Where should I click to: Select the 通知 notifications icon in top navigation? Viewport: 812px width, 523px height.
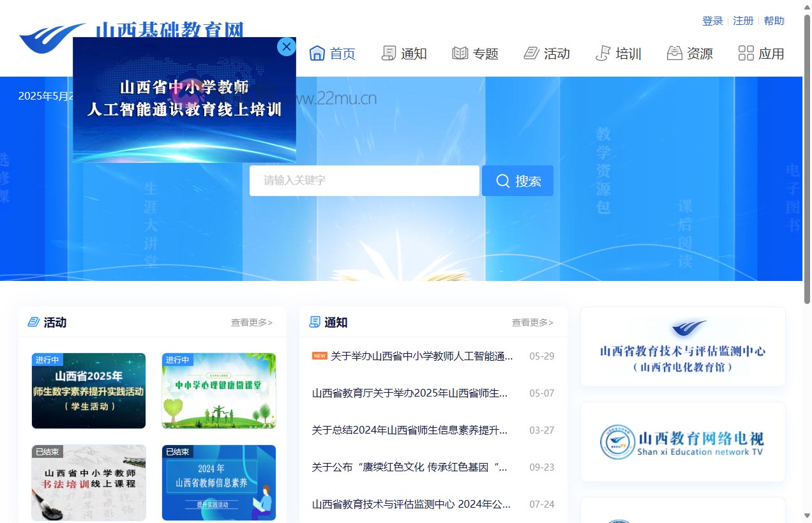387,54
